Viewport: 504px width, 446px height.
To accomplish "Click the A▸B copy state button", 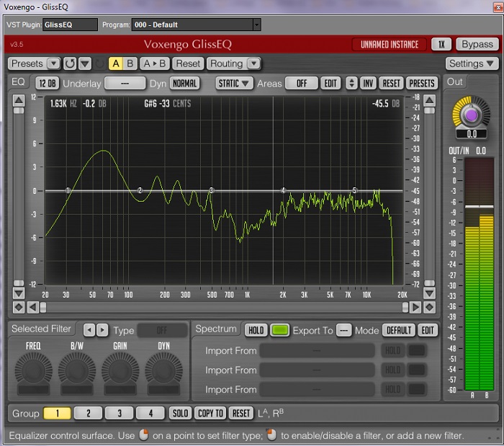I will point(155,63).
